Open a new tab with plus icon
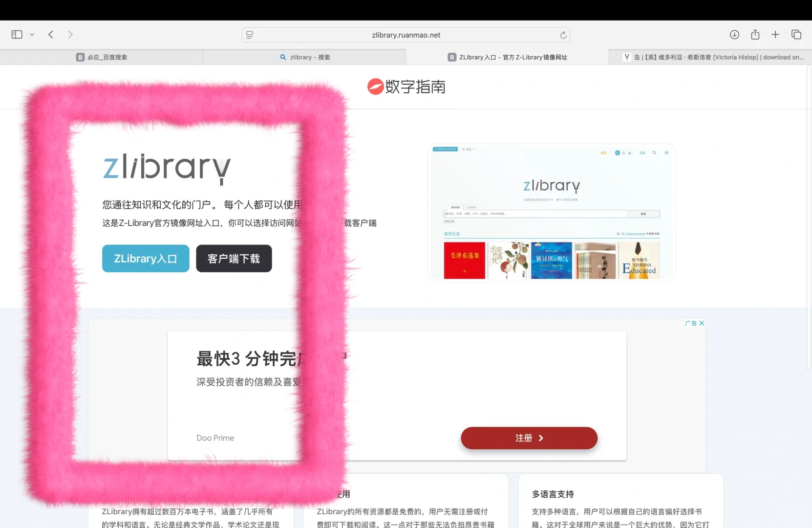This screenshot has width=812, height=528. pyautogui.click(x=775, y=35)
